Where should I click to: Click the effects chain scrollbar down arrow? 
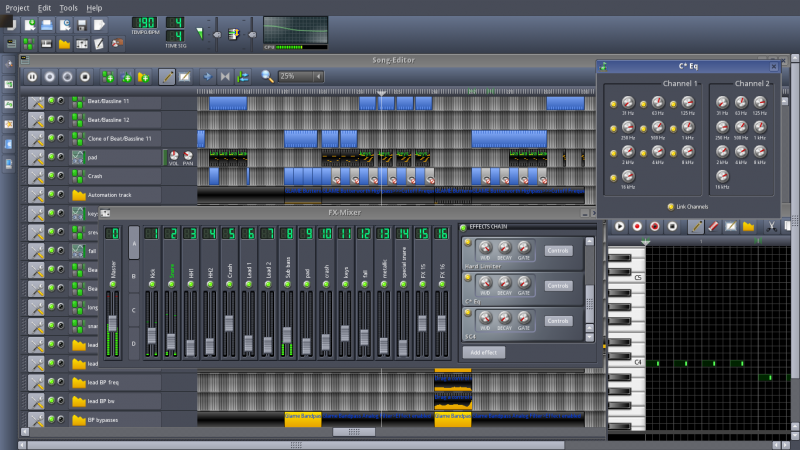click(589, 337)
